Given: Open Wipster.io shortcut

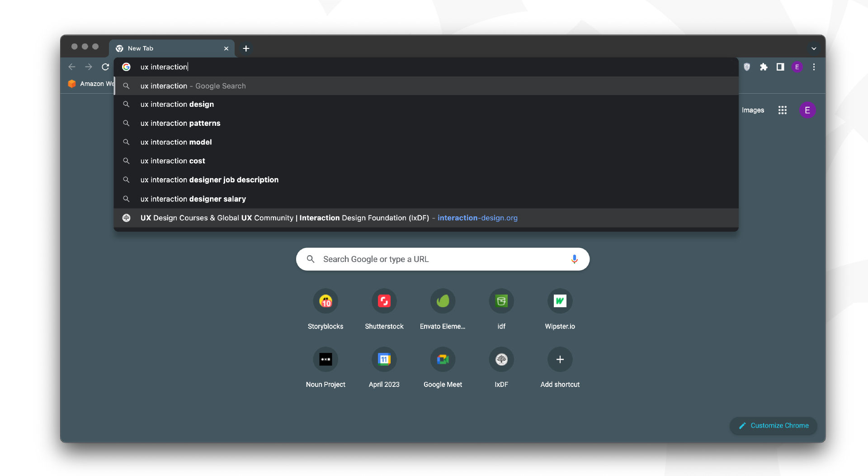Looking at the screenshot, I should 560,309.
